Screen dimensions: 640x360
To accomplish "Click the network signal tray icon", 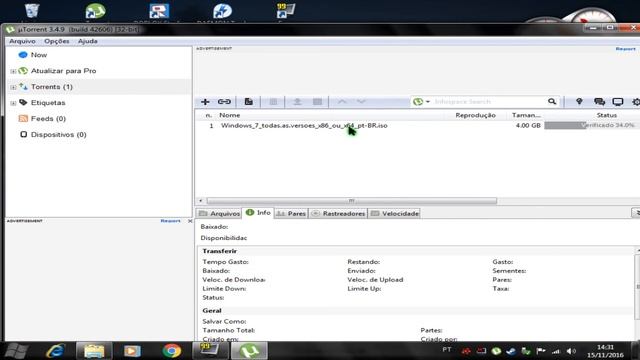I will click(556, 351).
